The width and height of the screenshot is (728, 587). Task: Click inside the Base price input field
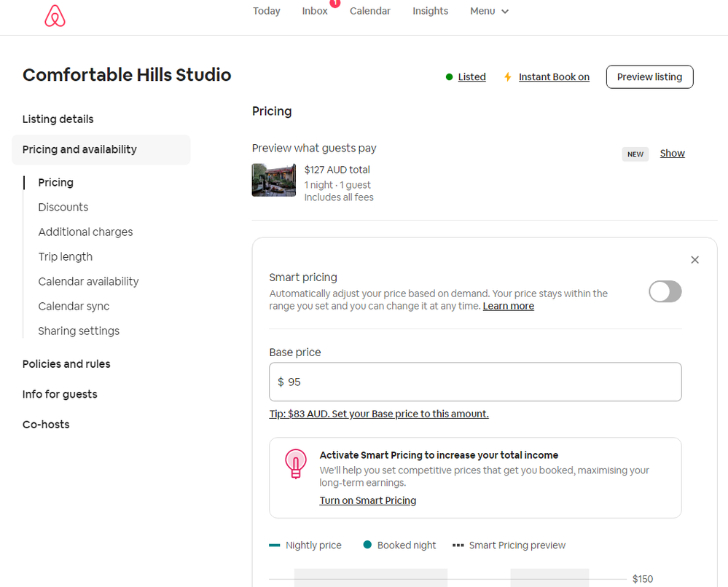click(x=475, y=381)
